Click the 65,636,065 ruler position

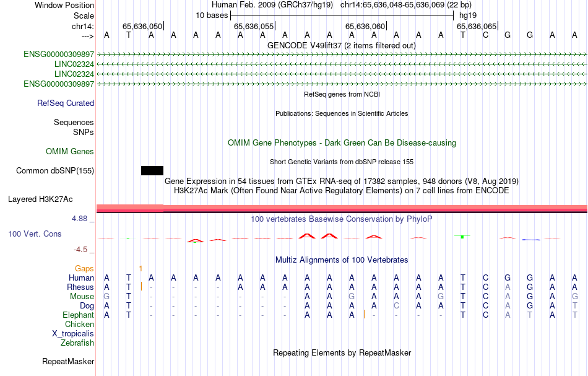point(477,26)
